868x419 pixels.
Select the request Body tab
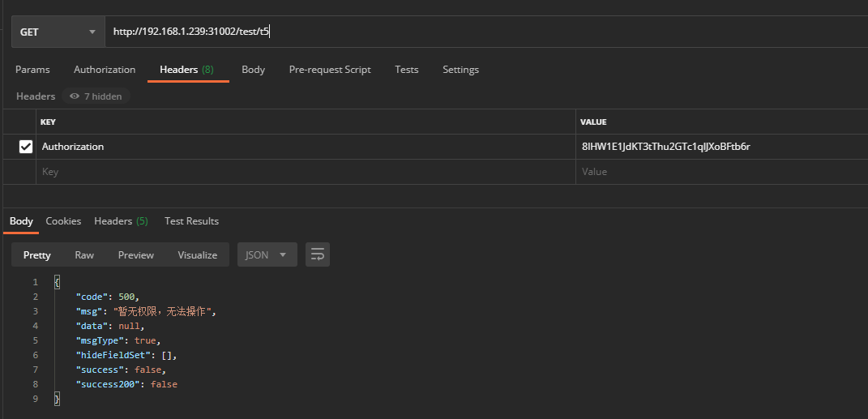(253, 70)
